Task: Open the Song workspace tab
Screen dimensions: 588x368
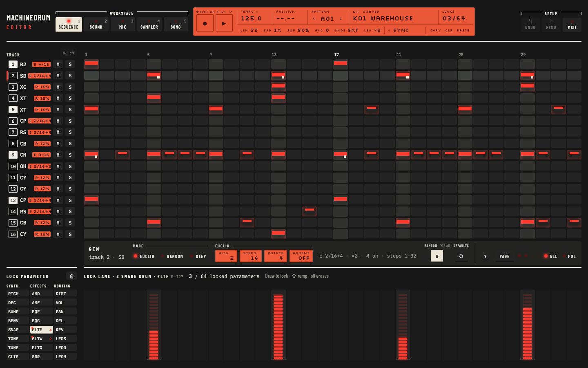Action: tap(176, 24)
